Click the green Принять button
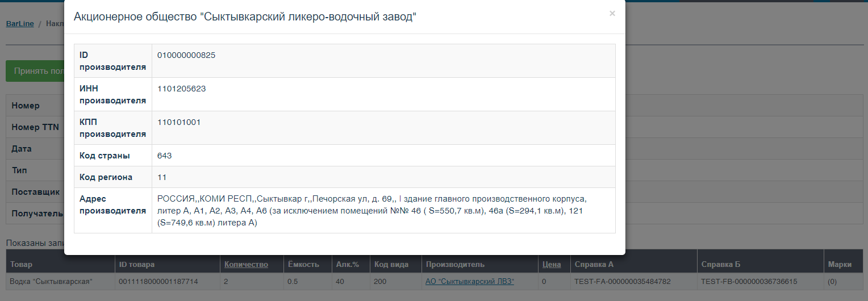The width and height of the screenshot is (868, 301). [35, 71]
